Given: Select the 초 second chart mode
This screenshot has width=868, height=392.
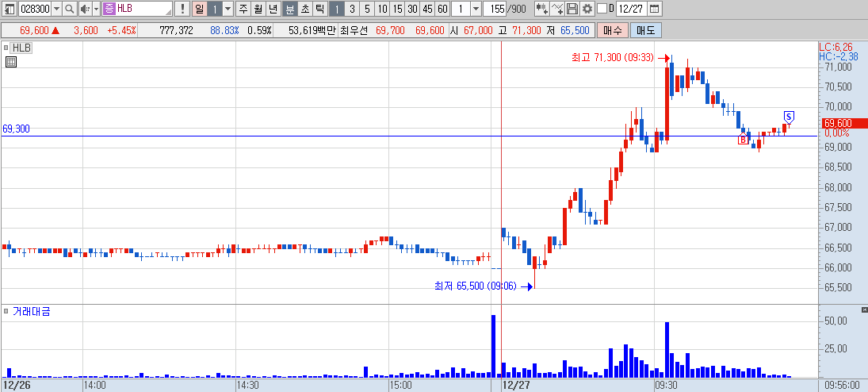Looking at the screenshot, I should 304,8.
